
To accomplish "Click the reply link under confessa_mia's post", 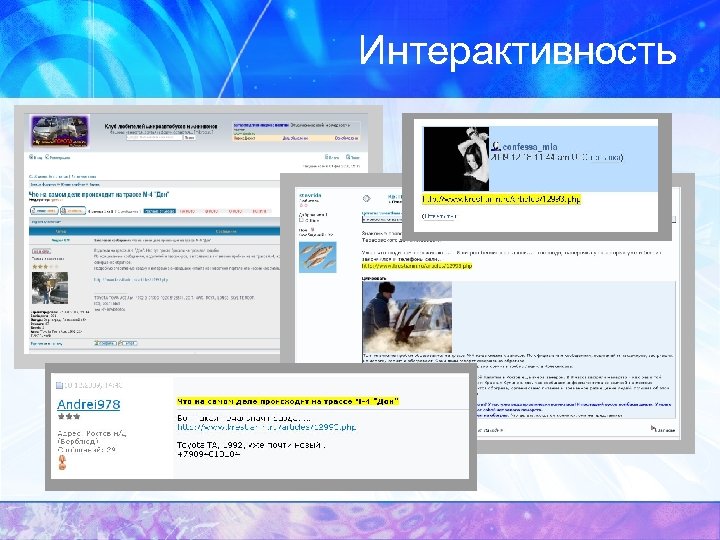I will 439,216.
